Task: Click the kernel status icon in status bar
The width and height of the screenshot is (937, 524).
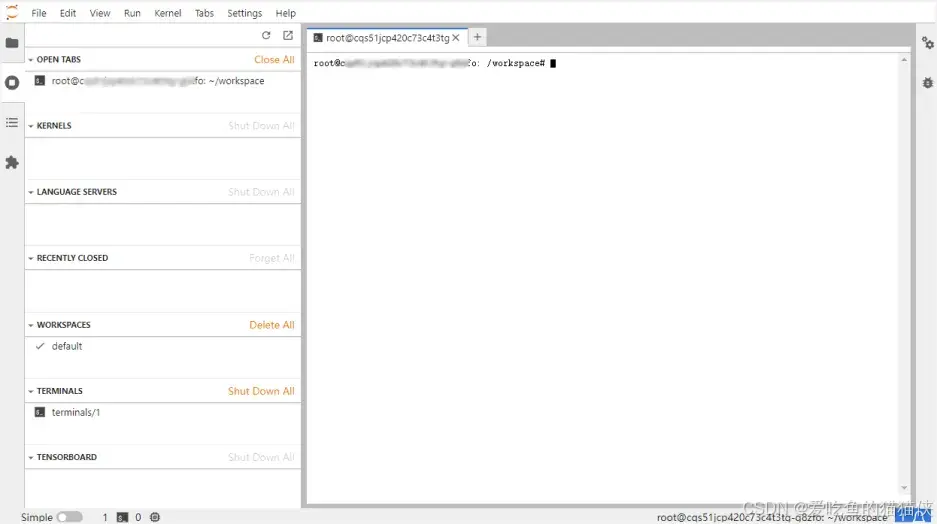Action: click(155, 517)
